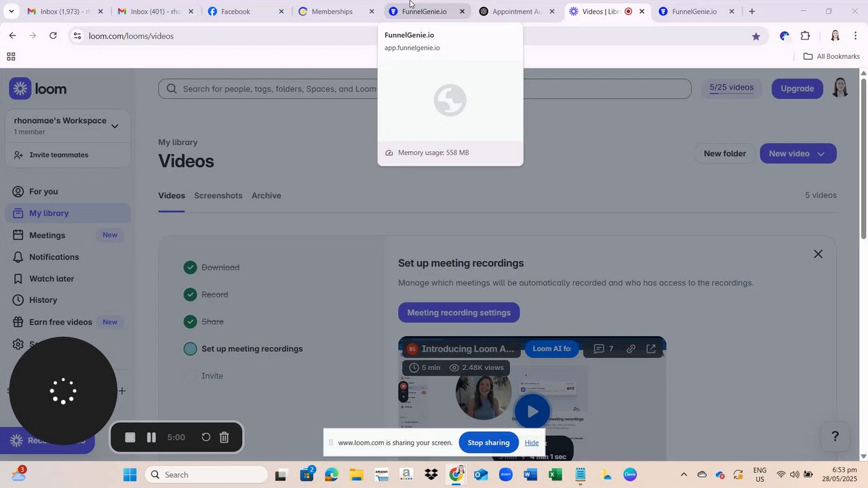This screenshot has width=868, height=488.
Task: Open the All Bookmarks folder
Action: (x=831, y=56)
